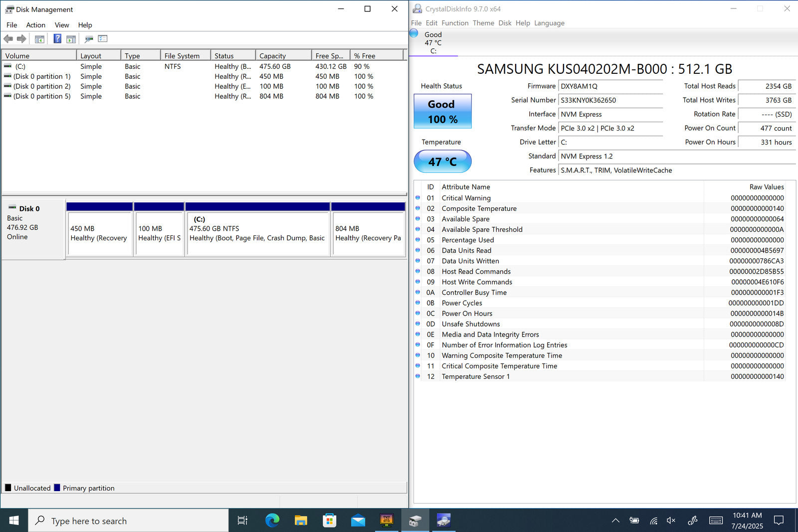Click the status dot next to Critical Warning
The height and width of the screenshot is (532, 798).
418,197
